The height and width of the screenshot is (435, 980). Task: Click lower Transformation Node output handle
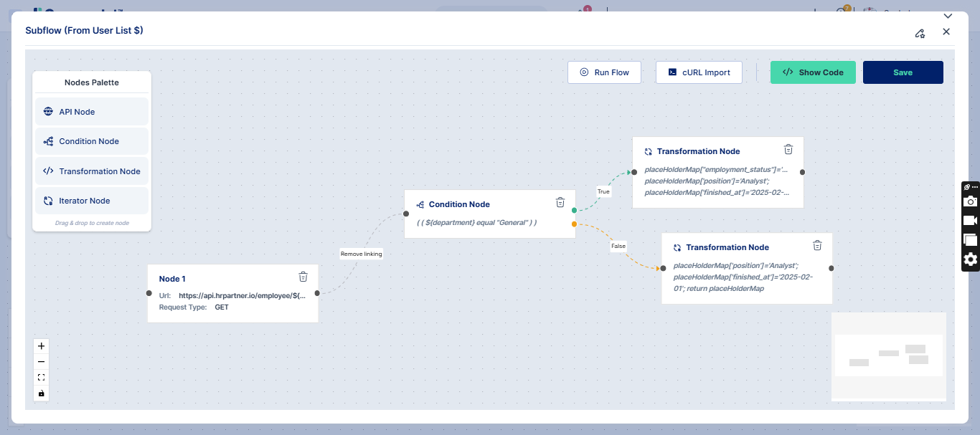[831, 268]
